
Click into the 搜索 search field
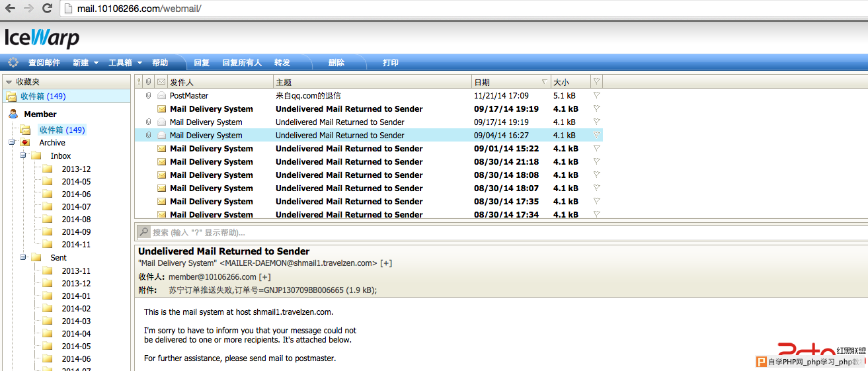(x=508, y=232)
